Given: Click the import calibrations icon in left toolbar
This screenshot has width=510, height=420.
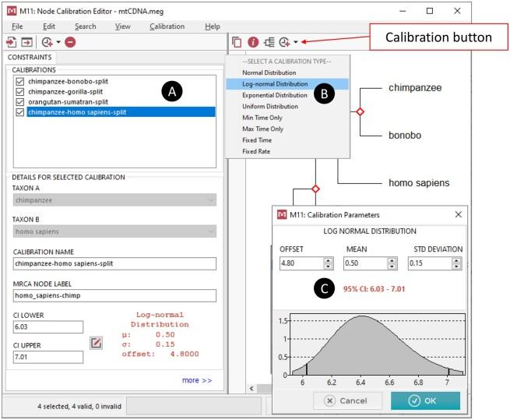Looking at the screenshot, I should coord(12,42).
